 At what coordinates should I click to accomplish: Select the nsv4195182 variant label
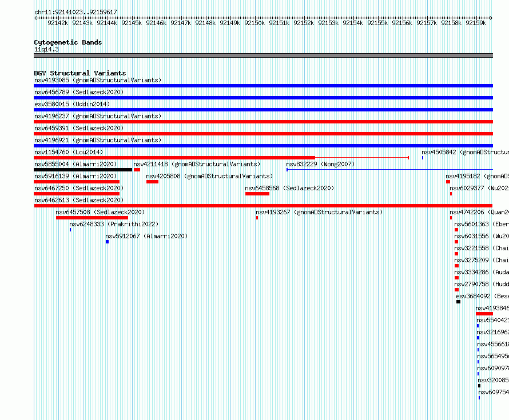[x=477, y=176]
